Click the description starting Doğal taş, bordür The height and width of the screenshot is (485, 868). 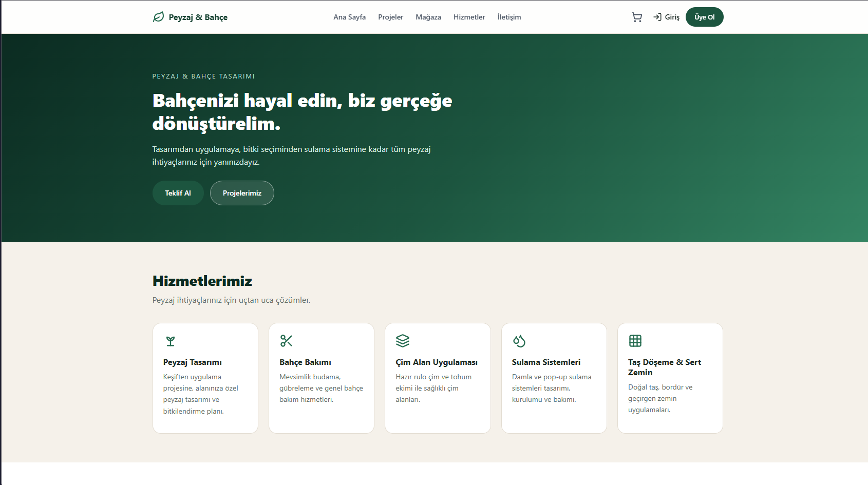[660, 398]
